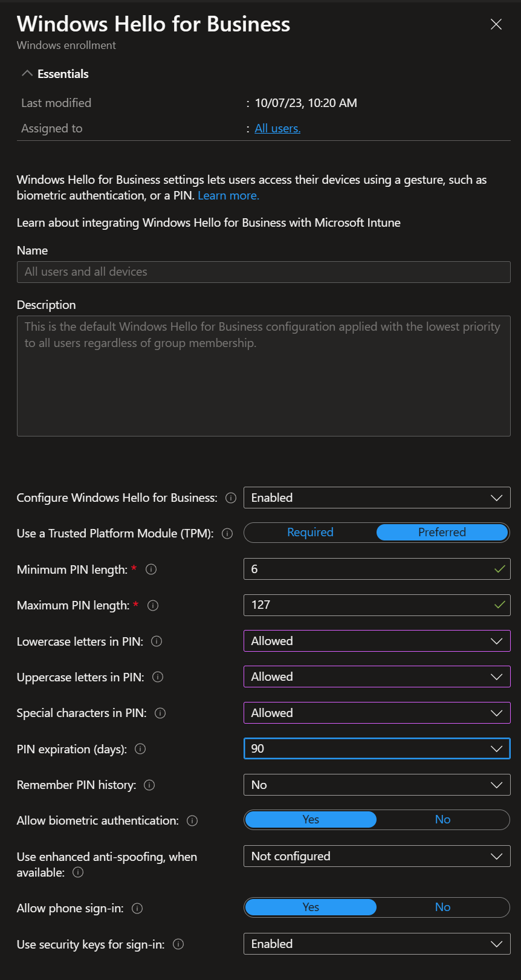Image resolution: width=521 pixels, height=980 pixels.
Task: Select Yes for biometric authentication
Action: pos(311,820)
